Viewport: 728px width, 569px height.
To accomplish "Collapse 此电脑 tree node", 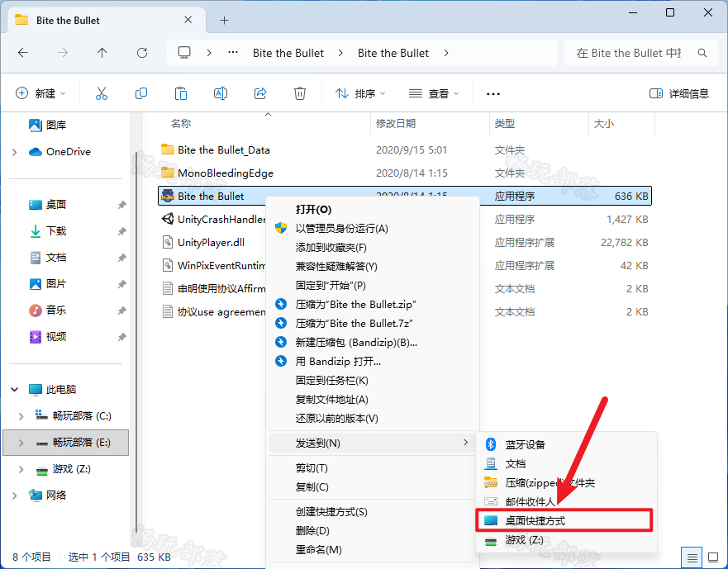I will click(x=14, y=390).
